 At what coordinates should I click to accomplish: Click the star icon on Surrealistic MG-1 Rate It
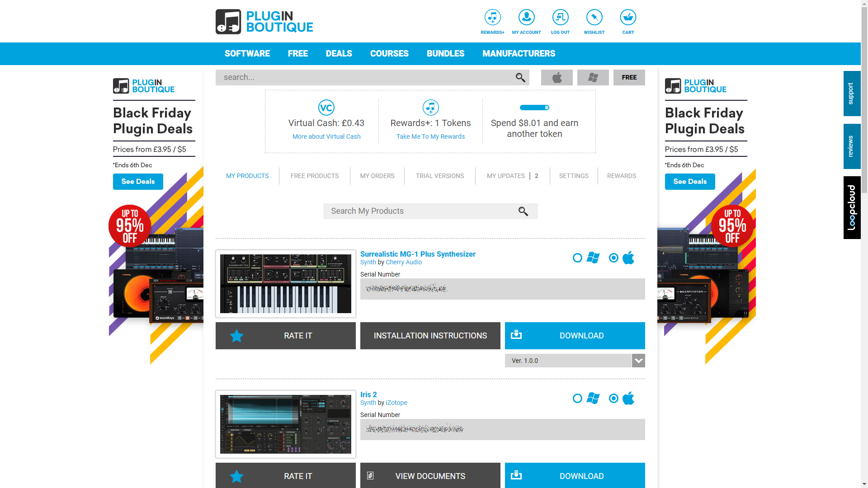236,336
